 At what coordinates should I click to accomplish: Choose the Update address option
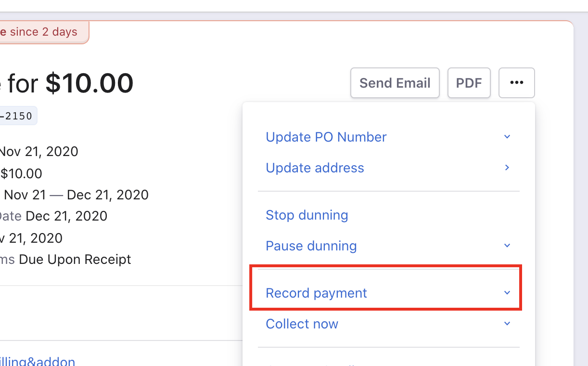(x=315, y=168)
